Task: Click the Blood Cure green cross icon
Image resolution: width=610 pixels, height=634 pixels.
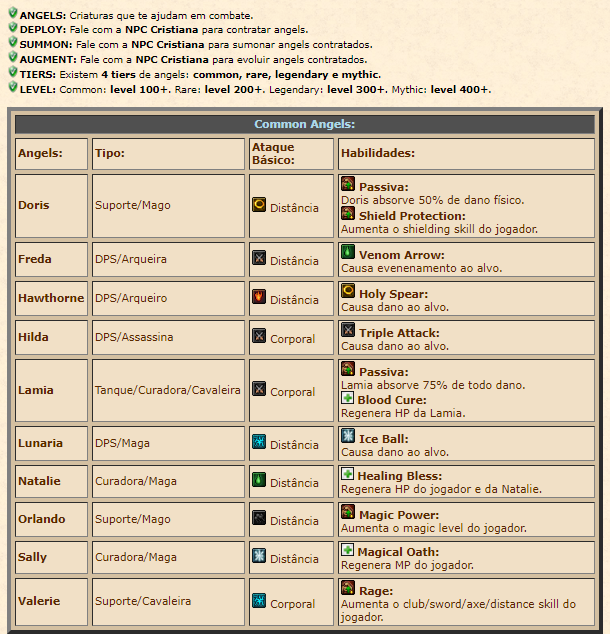Action: point(347,397)
